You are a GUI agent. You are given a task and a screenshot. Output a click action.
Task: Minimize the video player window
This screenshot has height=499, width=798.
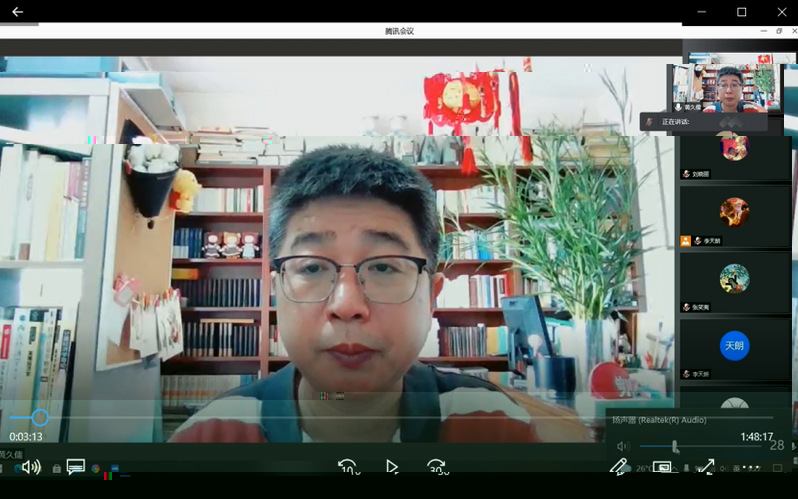(x=701, y=12)
